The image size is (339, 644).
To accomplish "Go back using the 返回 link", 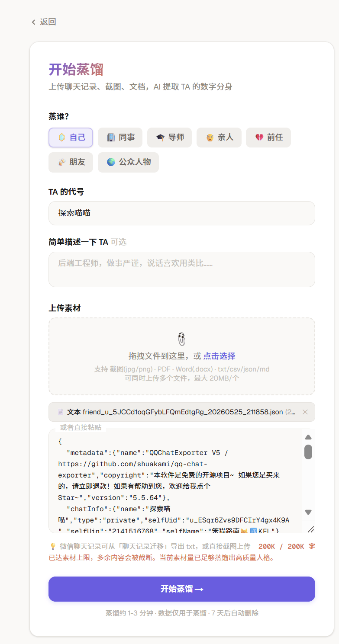I will pos(44,22).
